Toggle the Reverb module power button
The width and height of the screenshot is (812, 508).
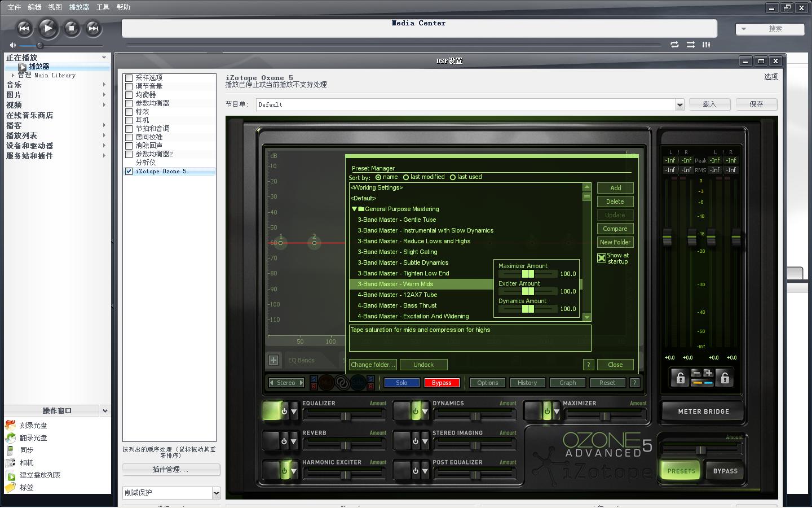284,441
